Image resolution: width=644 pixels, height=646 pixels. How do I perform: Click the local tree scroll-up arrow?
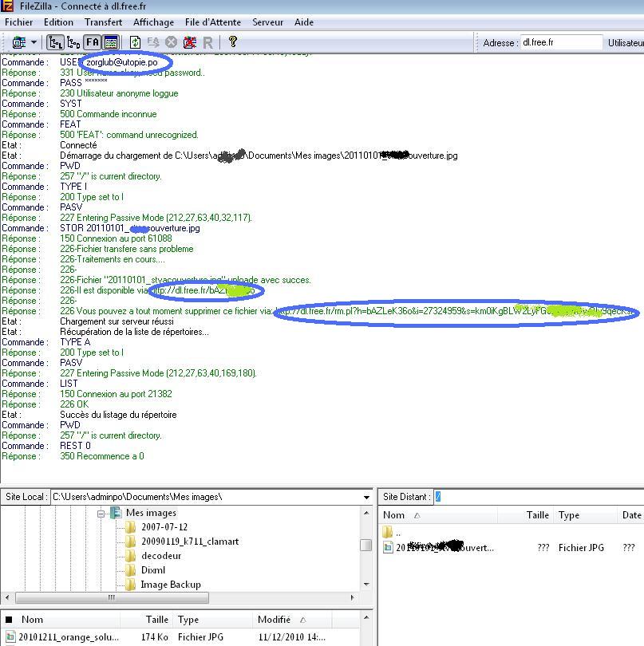(x=366, y=513)
